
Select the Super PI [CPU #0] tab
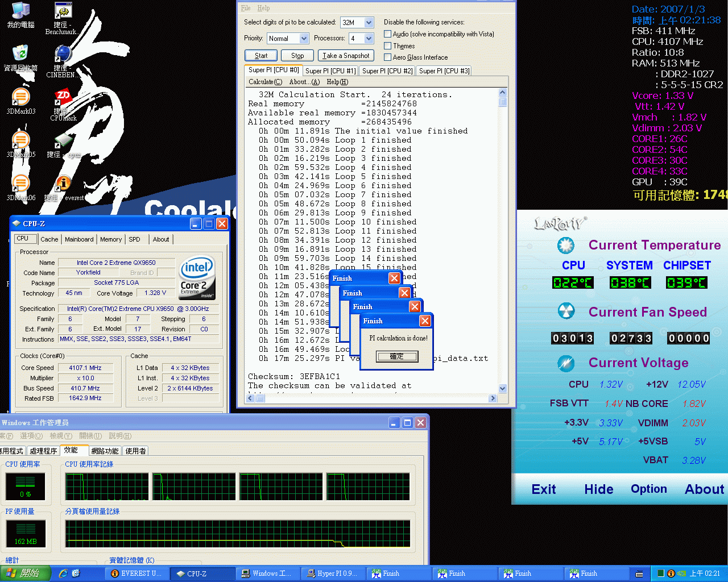coord(274,70)
